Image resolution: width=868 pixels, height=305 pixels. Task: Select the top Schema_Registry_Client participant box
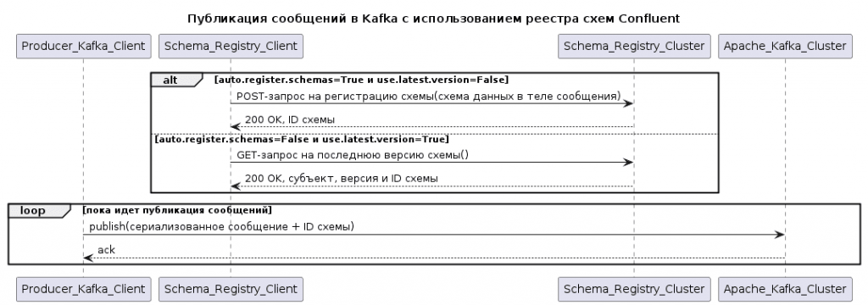(231, 46)
